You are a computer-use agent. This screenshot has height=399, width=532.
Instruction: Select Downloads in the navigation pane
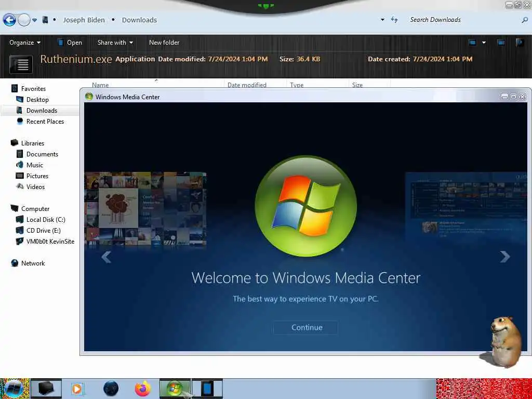pos(42,111)
